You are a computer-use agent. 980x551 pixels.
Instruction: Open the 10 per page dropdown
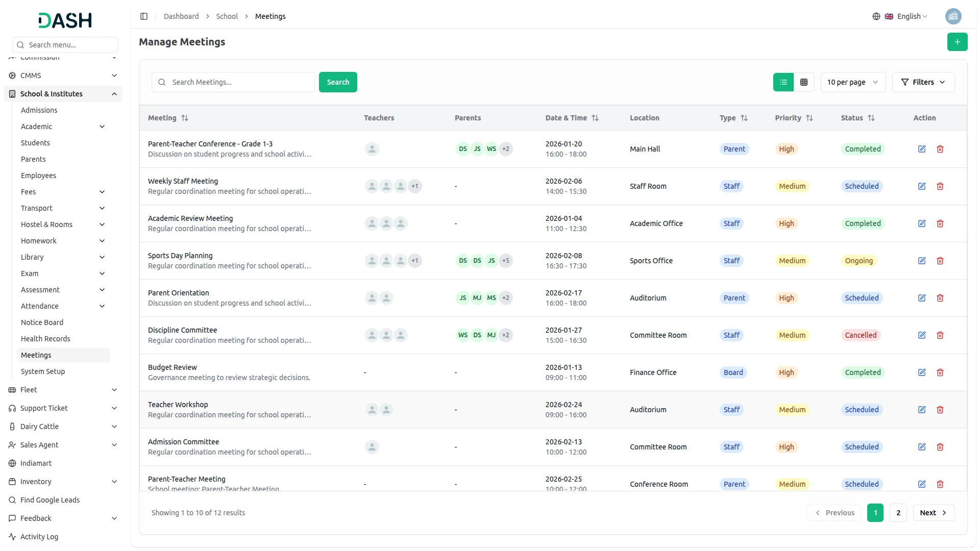click(852, 82)
